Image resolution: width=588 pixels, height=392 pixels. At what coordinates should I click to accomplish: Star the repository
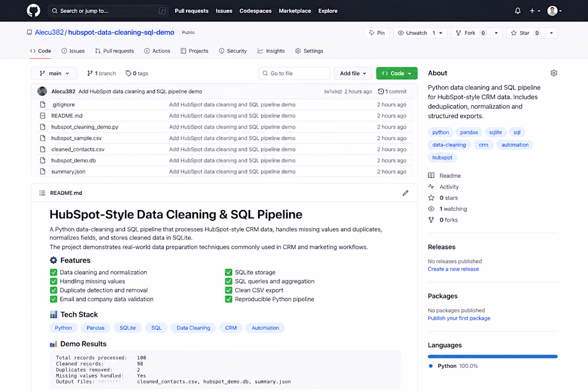525,33
